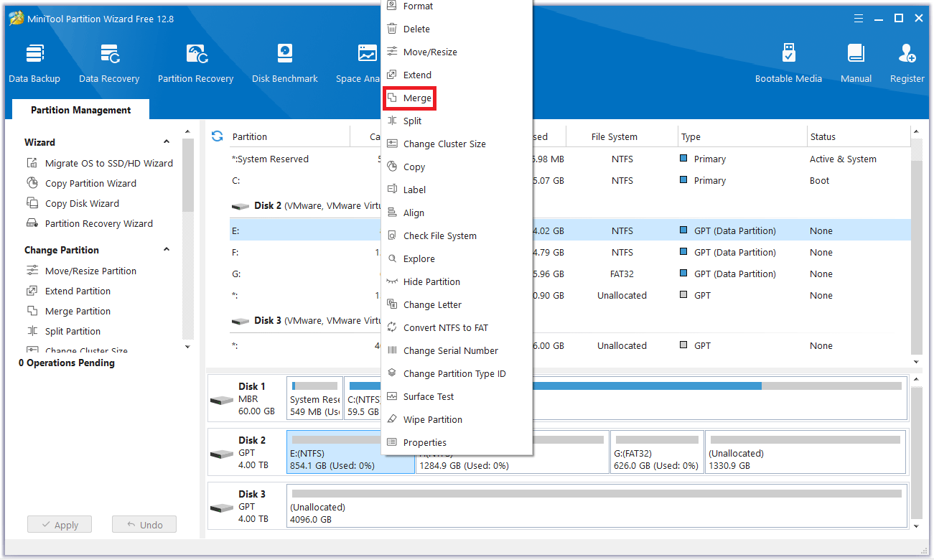The image size is (934, 560).
Task: Select System Reserved 549 MB block
Action: click(314, 398)
